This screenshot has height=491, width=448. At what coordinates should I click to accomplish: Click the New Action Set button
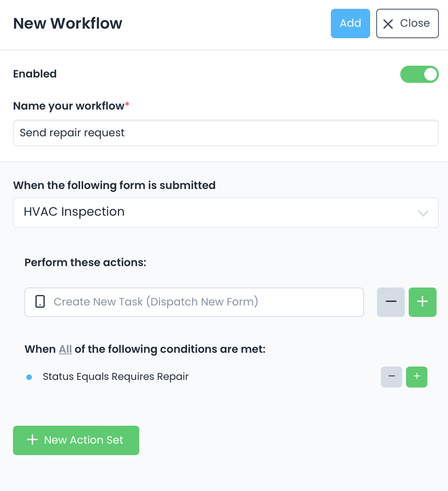(x=76, y=440)
